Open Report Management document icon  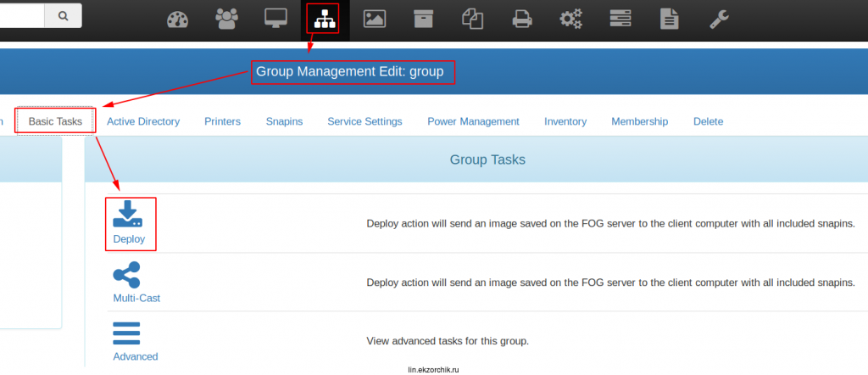click(670, 18)
